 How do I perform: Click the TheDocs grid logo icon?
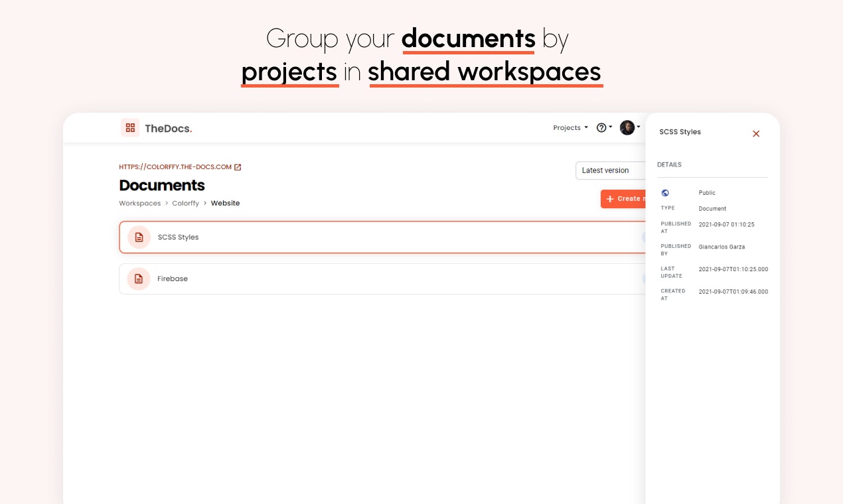click(x=130, y=127)
